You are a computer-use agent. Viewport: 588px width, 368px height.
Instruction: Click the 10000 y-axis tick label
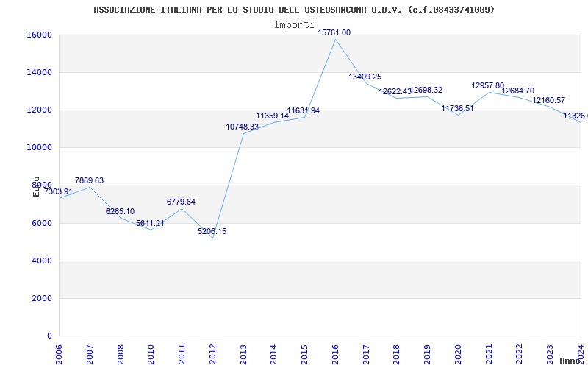39,148
